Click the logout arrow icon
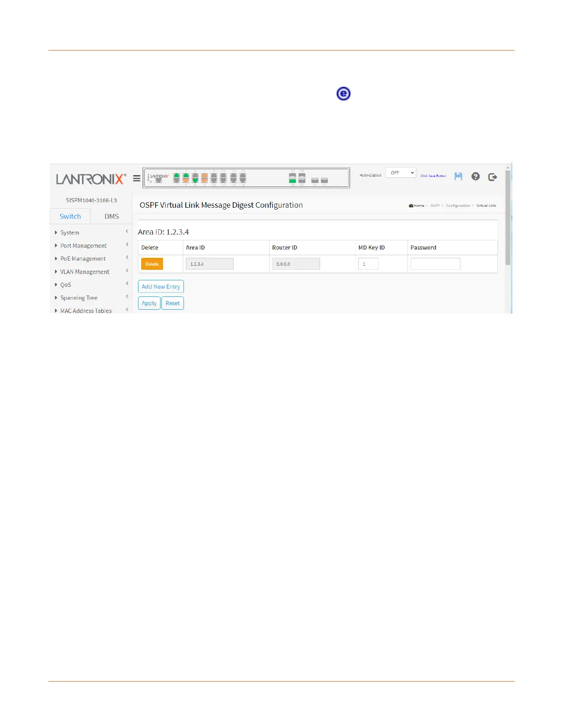 tap(493, 177)
